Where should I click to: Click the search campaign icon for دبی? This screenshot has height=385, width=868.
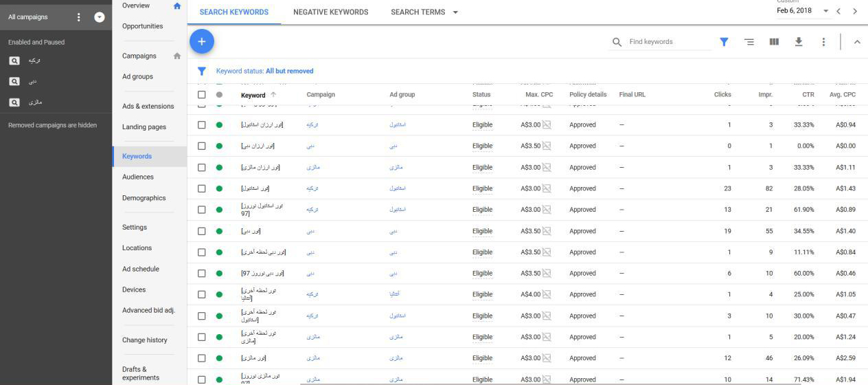click(14, 82)
